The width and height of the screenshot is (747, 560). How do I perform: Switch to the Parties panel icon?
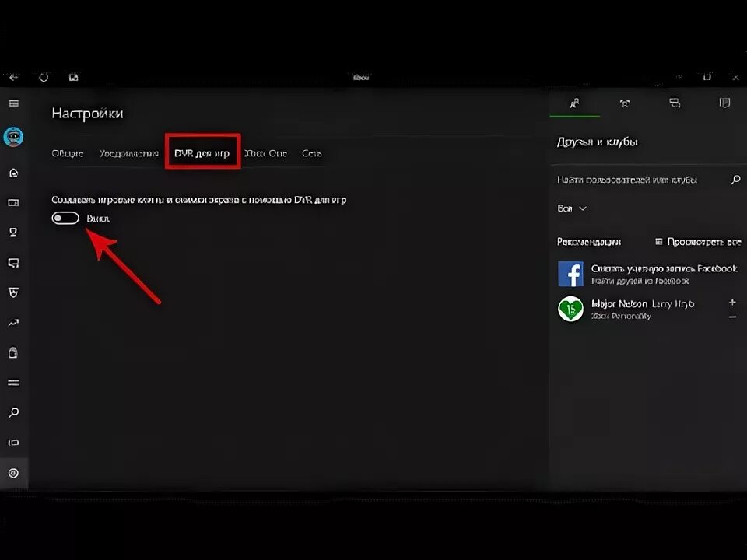[625, 103]
